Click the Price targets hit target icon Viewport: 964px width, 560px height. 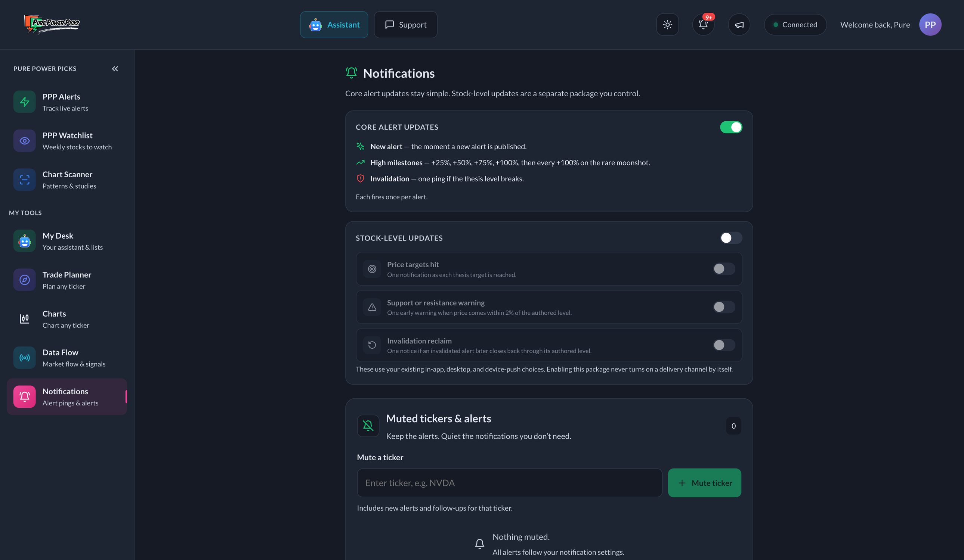tap(372, 269)
